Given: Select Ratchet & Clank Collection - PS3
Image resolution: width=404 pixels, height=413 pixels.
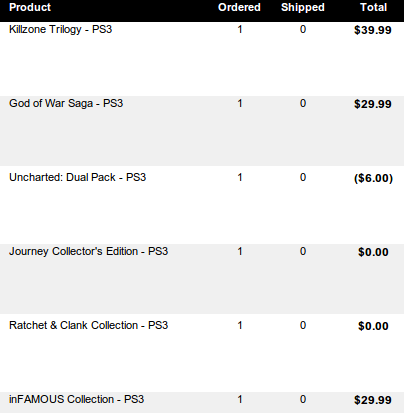Looking at the screenshot, I should point(88,325).
